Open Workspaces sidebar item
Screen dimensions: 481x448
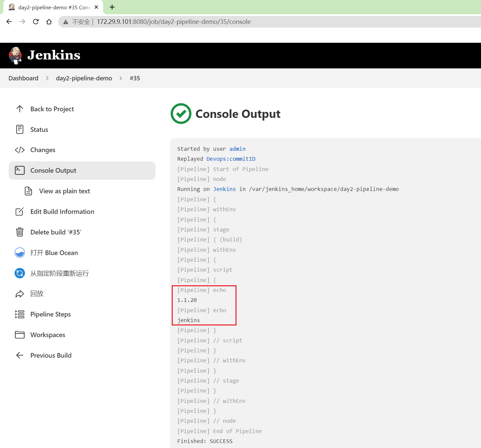point(48,335)
